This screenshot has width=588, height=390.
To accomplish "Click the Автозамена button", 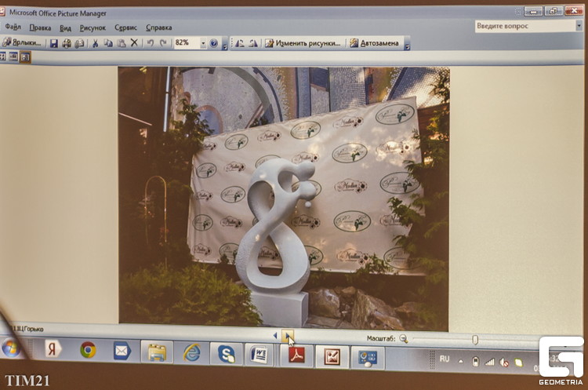I will click(374, 43).
